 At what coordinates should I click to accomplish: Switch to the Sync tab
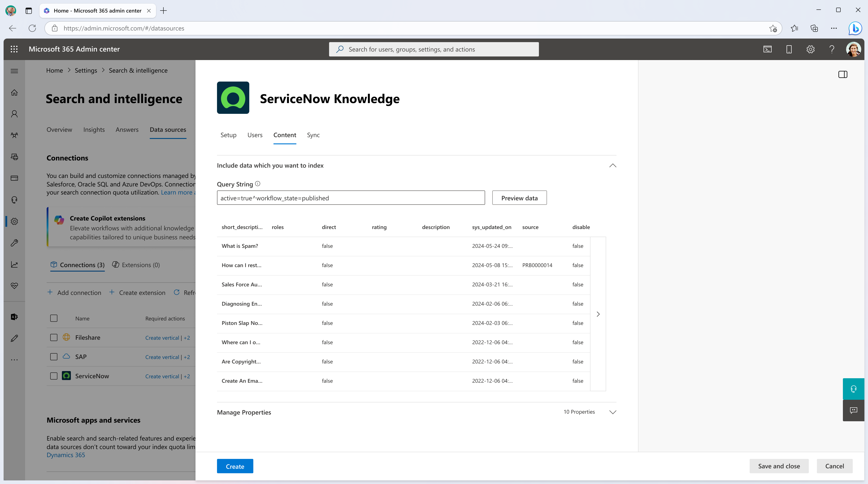pos(313,135)
